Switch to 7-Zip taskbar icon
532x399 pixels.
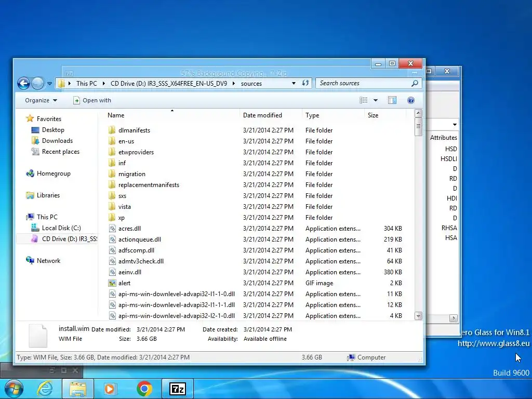coord(178,389)
